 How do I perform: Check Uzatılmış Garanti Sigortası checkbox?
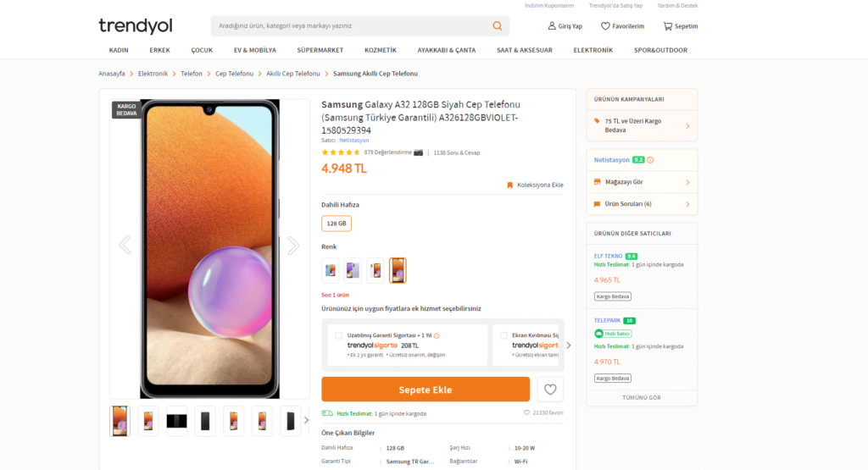click(x=339, y=335)
